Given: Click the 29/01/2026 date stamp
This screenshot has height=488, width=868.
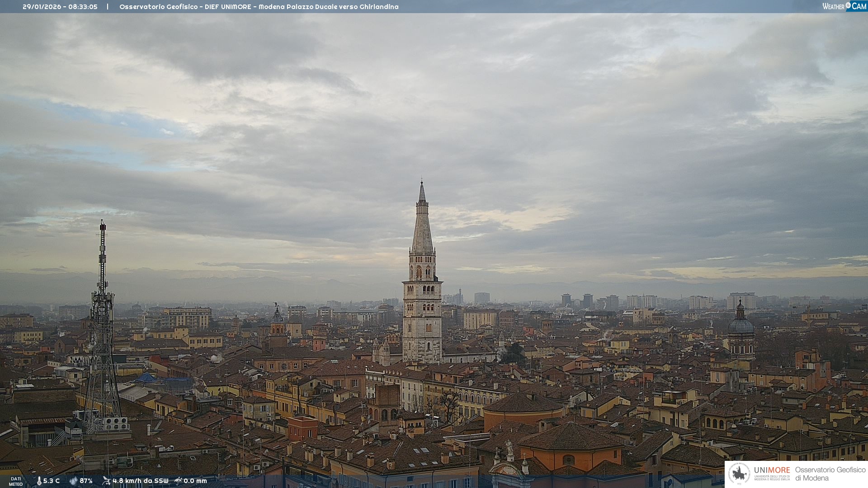Looking at the screenshot, I should coord(42,7).
